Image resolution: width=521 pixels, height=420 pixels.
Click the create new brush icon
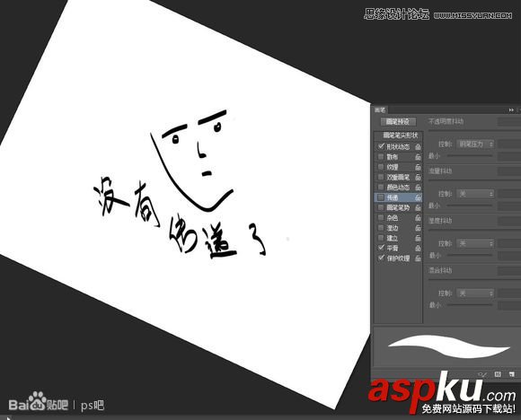[x=512, y=374]
